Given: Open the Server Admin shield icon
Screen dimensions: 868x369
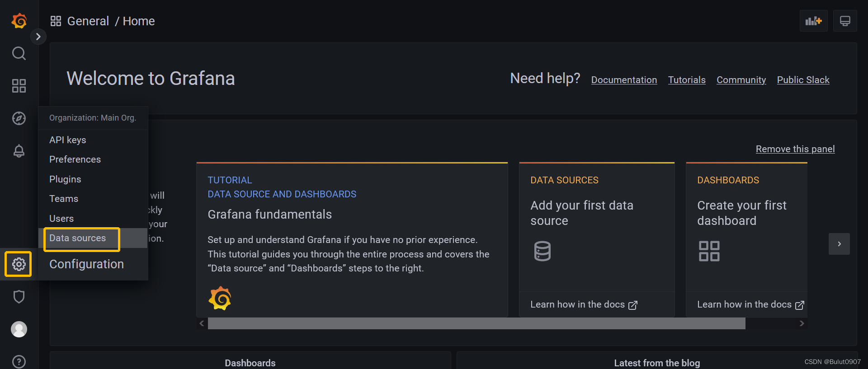Looking at the screenshot, I should 19,297.
